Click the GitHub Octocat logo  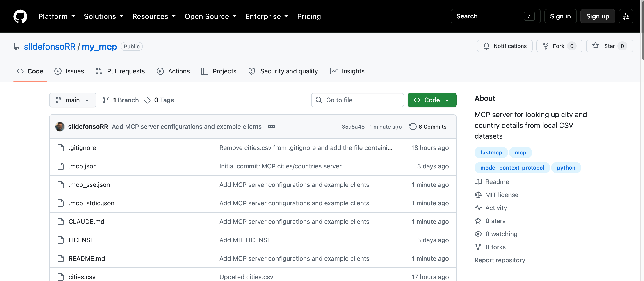(20, 16)
